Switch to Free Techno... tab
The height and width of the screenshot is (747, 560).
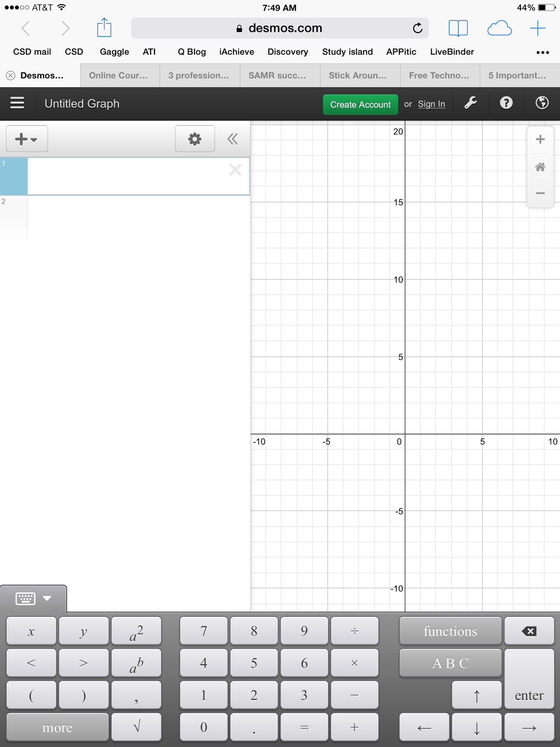click(x=441, y=76)
